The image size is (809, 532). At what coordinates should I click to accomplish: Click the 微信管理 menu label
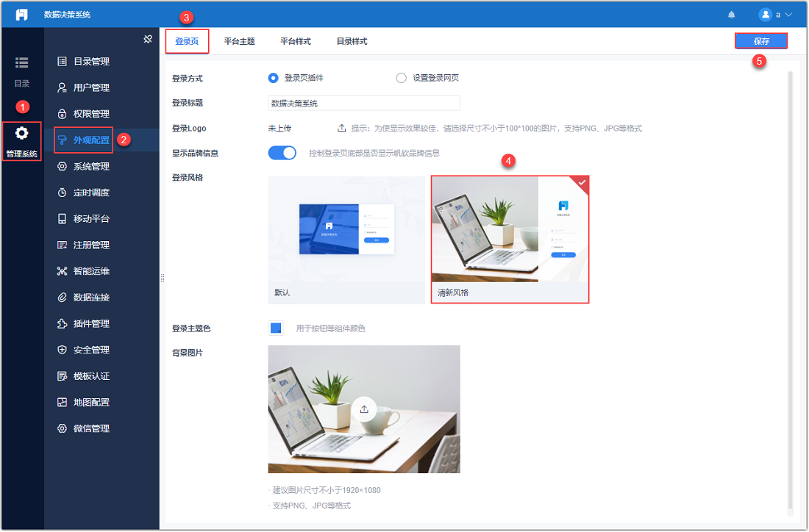coord(91,428)
